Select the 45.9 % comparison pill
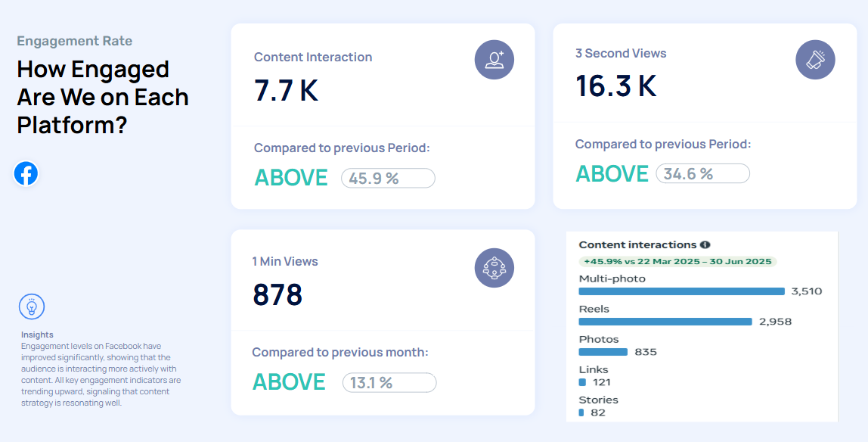 click(388, 179)
